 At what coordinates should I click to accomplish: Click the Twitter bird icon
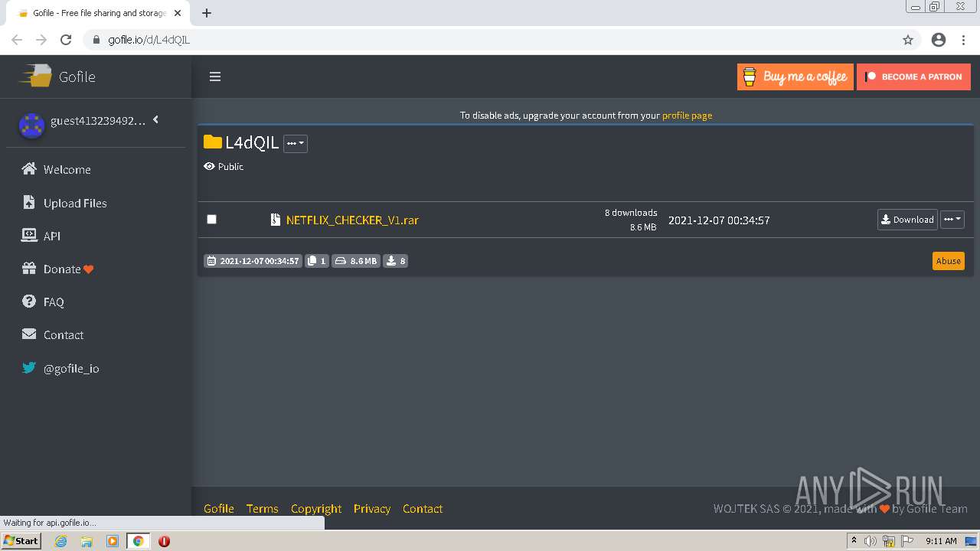[29, 367]
